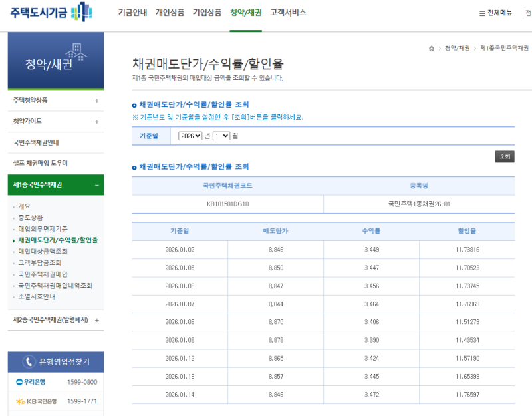The height and width of the screenshot is (416, 532).
Task: Open the year dropdown showing 2026
Action: (x=190, y=136)
